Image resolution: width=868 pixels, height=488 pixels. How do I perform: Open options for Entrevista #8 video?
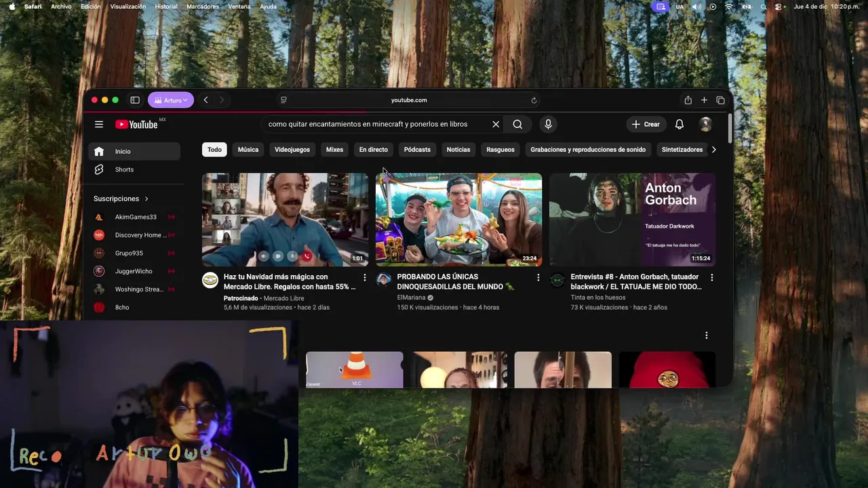point(711,278)
